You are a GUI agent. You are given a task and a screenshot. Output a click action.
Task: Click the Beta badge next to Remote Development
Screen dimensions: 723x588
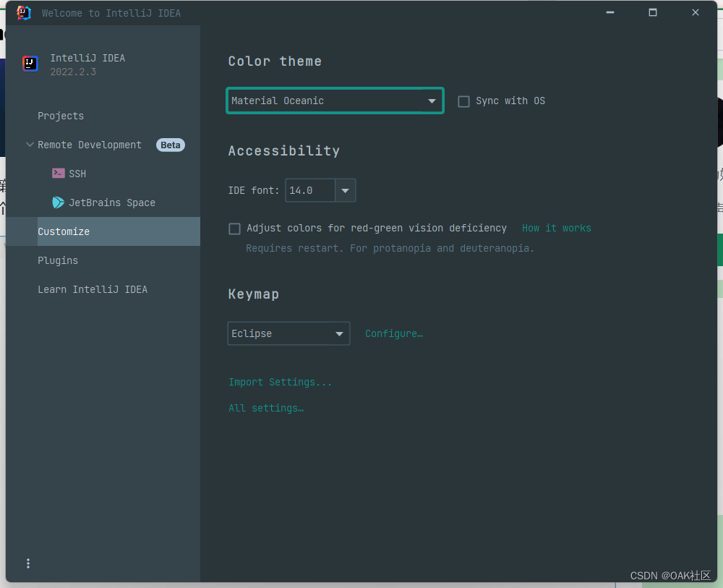tap(171, 145)
